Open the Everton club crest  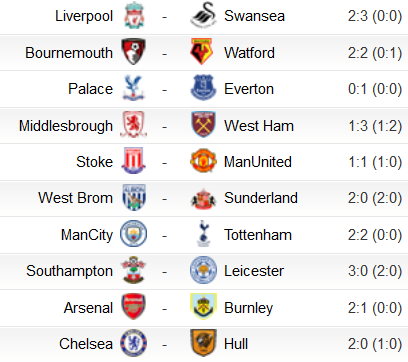(x=203, y=88)
